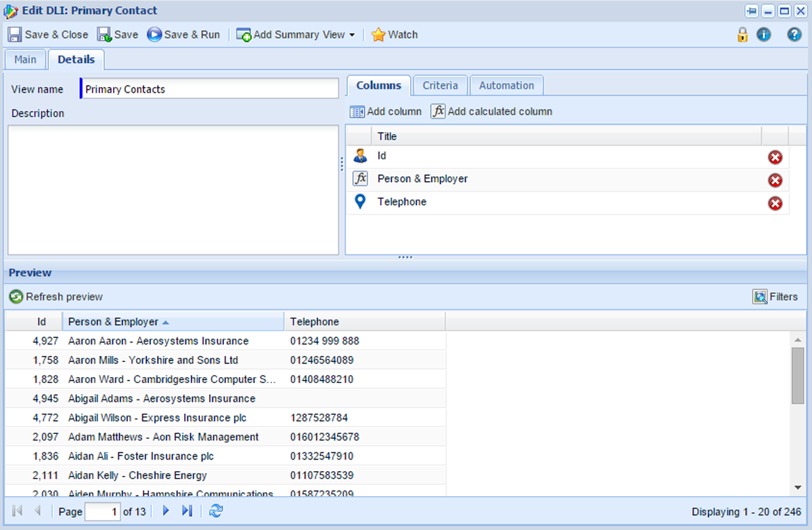Remove the Id column via red X
This screenshot has width=812, height=530.
775,157
